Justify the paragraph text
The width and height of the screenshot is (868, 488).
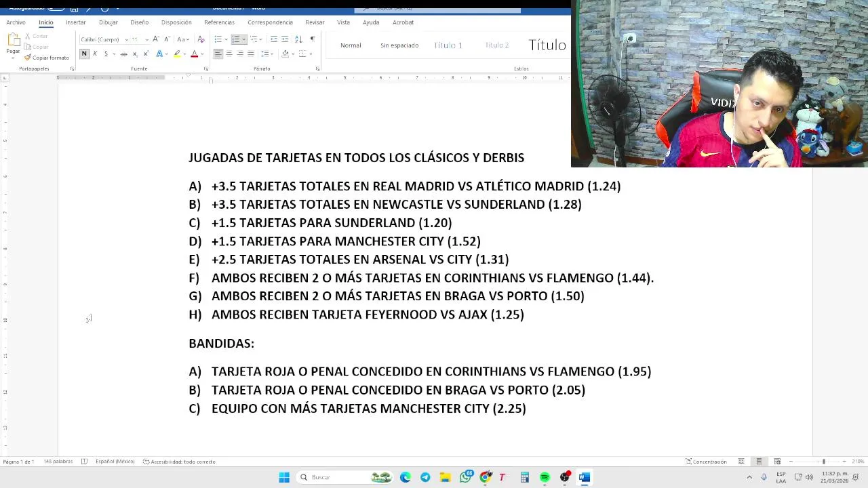click(251, 54)
